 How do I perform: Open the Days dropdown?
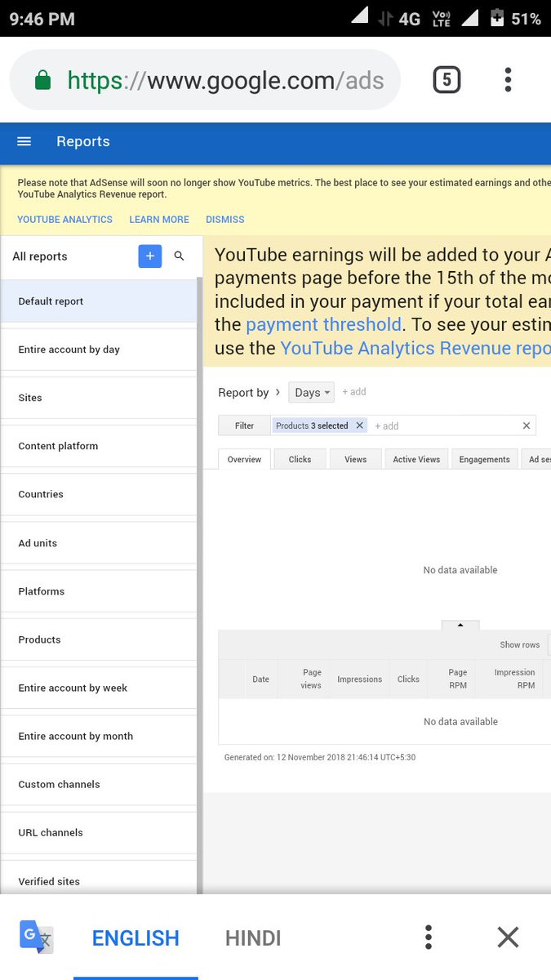[311, 393]
